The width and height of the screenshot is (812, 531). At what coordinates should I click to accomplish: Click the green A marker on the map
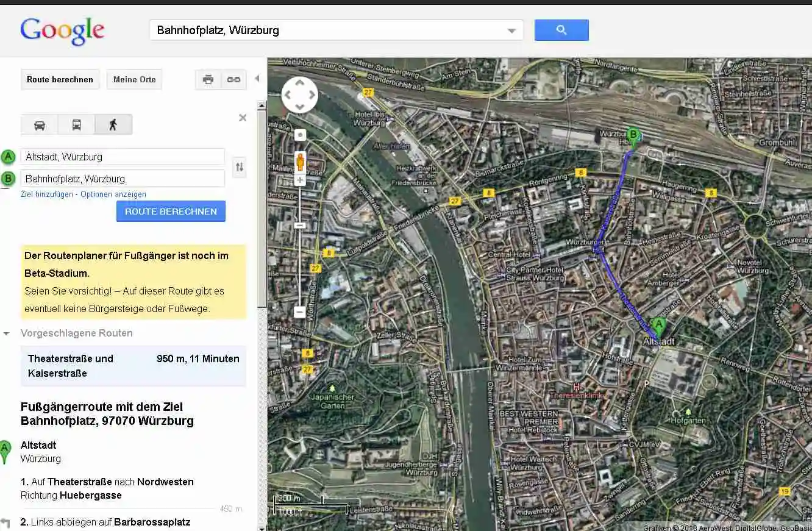click(658, 327)
